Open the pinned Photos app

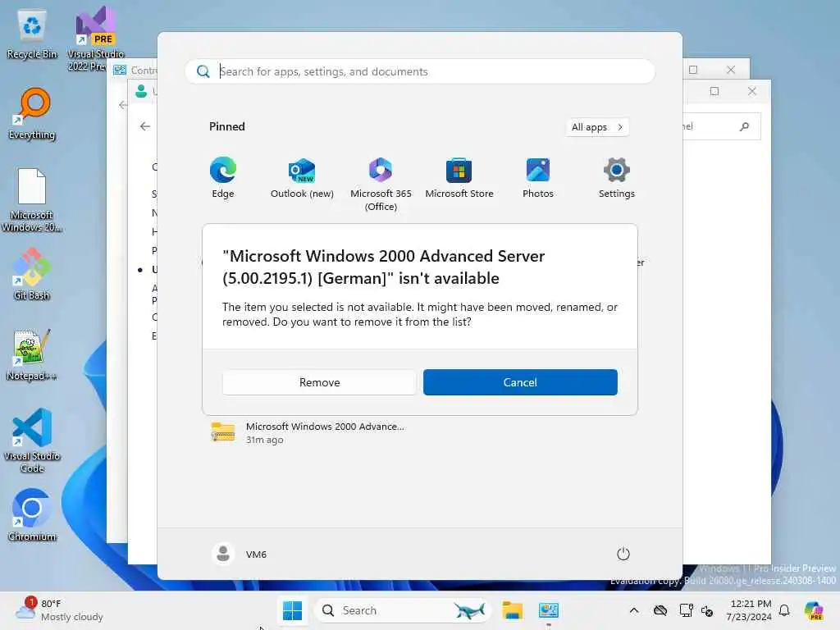pos(538,178)
